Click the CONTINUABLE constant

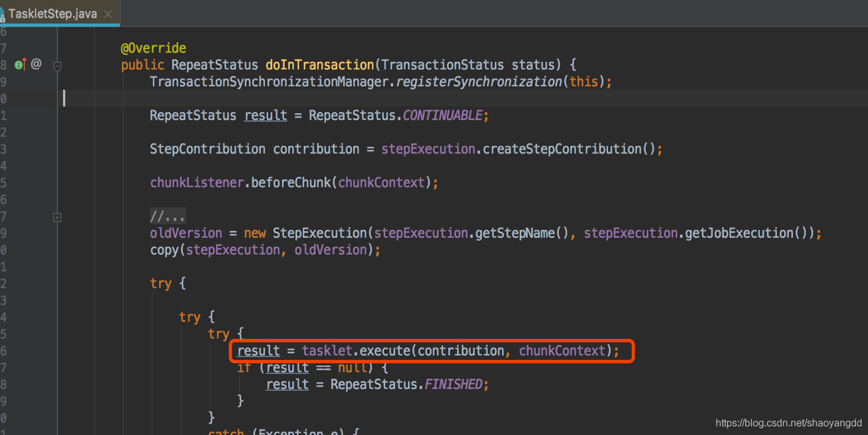[442, 115]
